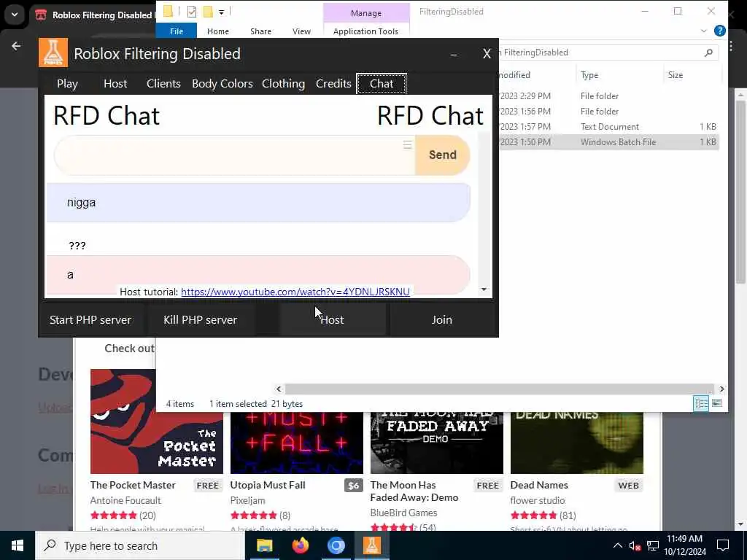Image resolution: width=747 pixels, height=560 pixels.
Task: Click the chat scroll down arrow
Action: (484, 289)
